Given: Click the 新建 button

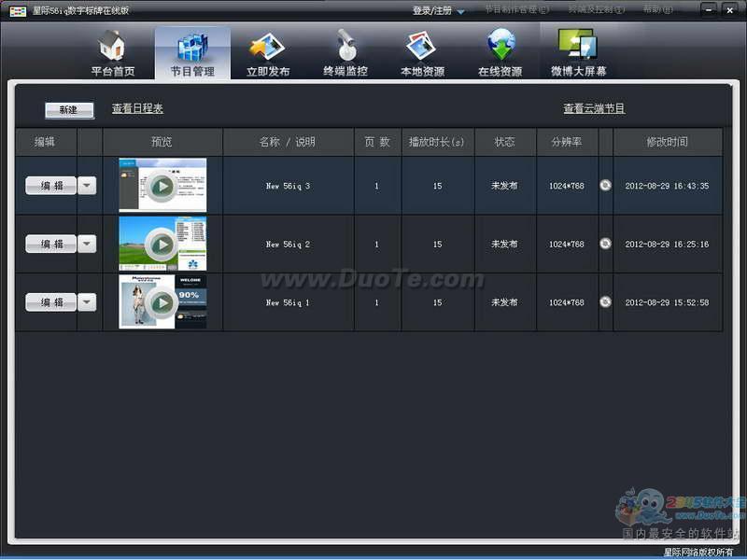Looking at the screenshot, I should coord(69,110).
